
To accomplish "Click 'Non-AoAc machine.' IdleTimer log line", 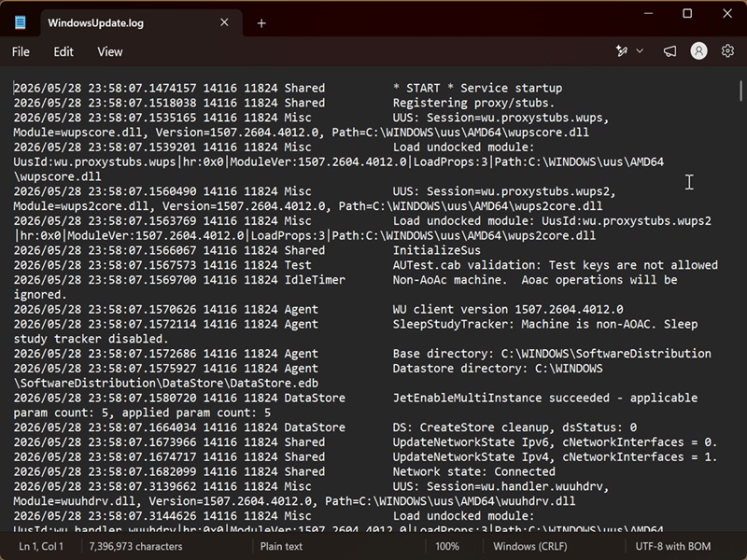I will click(534, 280).
